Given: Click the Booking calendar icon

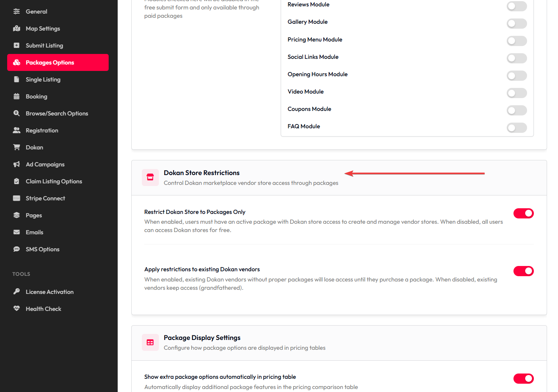Looking at the screenshot, I should tap(17, 97).
